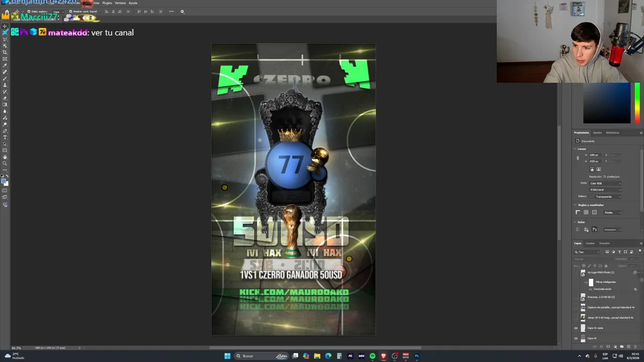Click the Delete layer trash icon
The width and height of the screenshot is (644, 362).
pos(634,346)
